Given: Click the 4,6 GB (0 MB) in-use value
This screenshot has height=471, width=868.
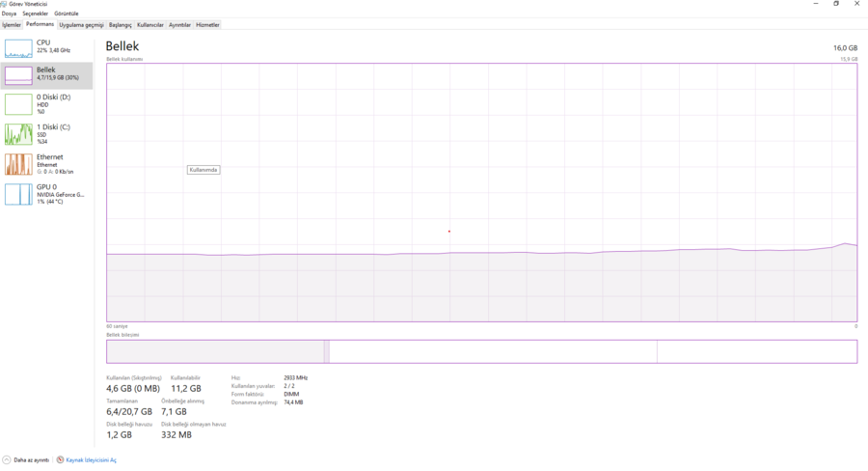Looking at the screenshot, I should pyautogui.click(x=133, y=388).
